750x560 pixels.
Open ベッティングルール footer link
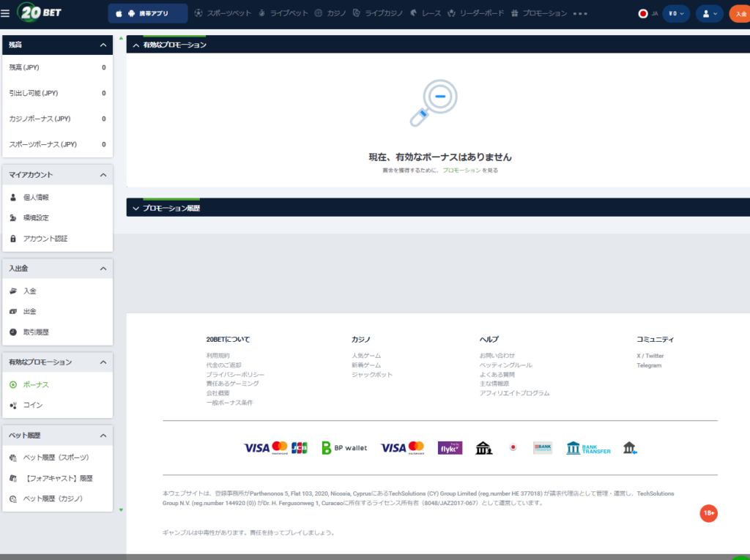click(x=505, y=365)
